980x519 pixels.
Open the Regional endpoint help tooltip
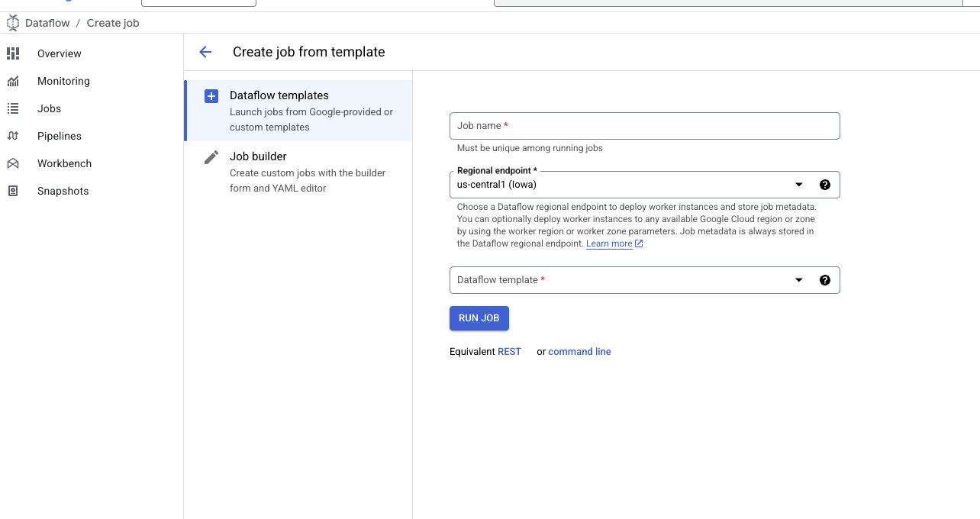824,184
